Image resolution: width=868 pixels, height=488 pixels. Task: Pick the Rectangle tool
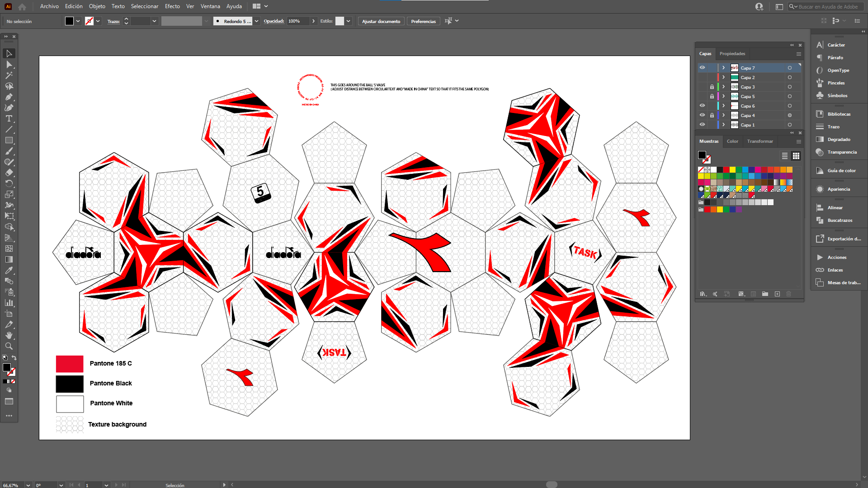pos(9,140)
